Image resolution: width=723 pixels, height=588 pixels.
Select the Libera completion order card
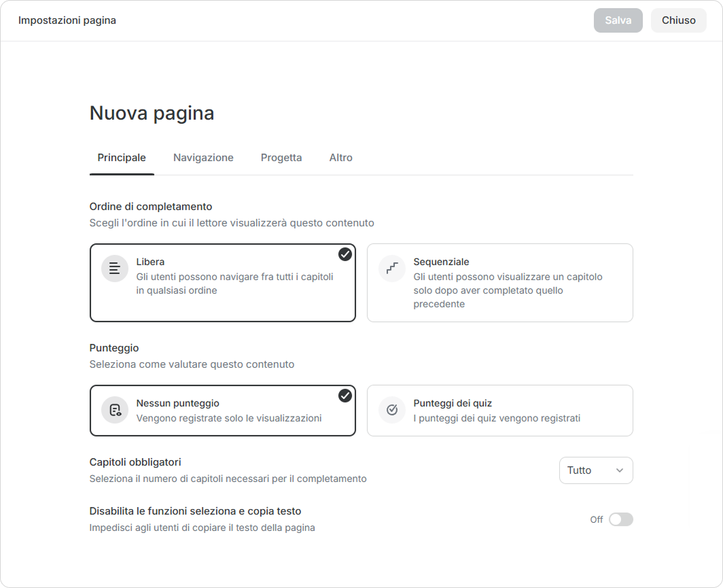click(x=222, y=283)
